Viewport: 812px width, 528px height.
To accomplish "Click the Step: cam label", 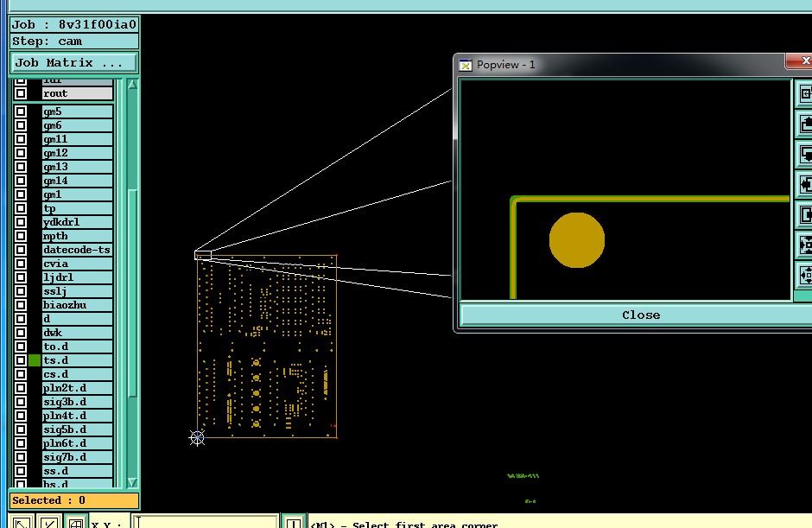I will (x=74, y=41).
